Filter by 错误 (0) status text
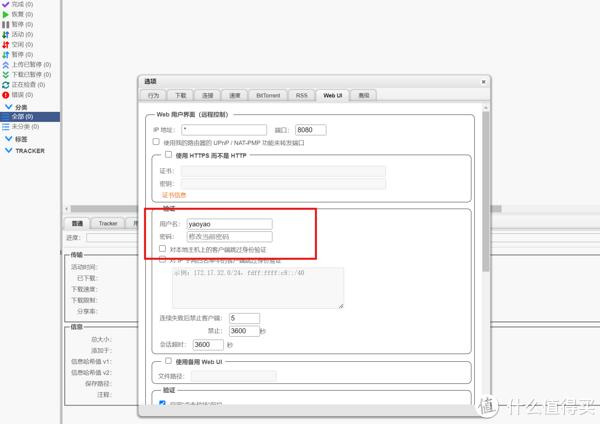This screenshot has height=424, width=600. point(22,95)
